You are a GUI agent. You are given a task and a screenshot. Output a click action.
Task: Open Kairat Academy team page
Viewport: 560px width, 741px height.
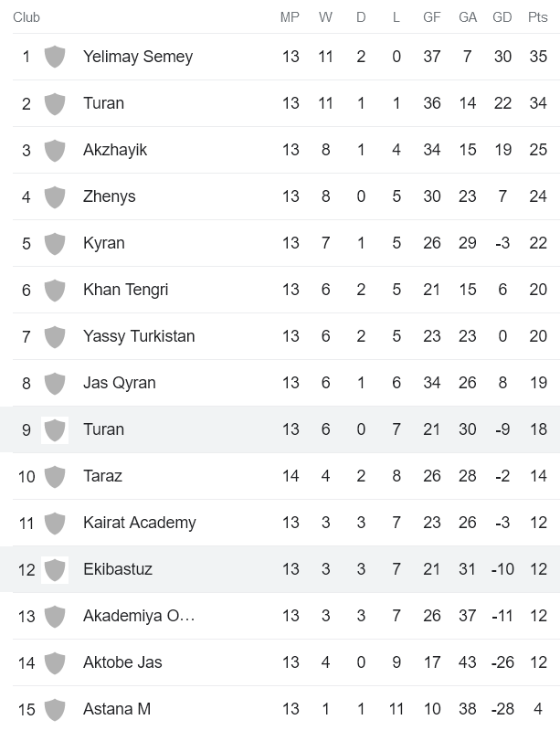point(140,523)
